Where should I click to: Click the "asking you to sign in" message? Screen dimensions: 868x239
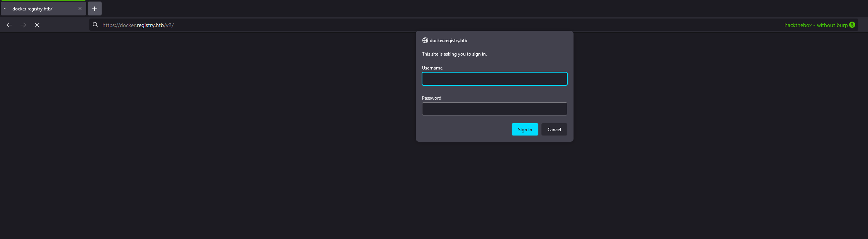(454, 54)
